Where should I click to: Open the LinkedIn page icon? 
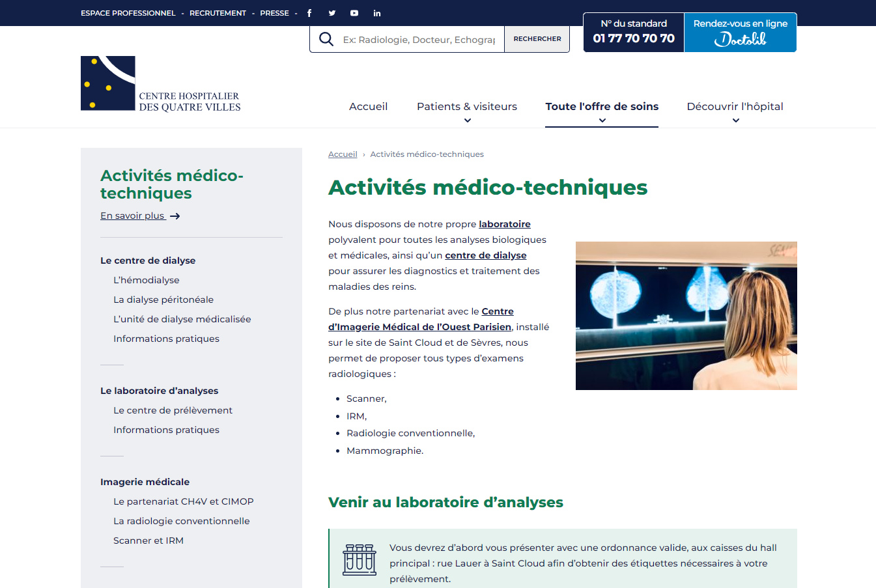(377, 13)
